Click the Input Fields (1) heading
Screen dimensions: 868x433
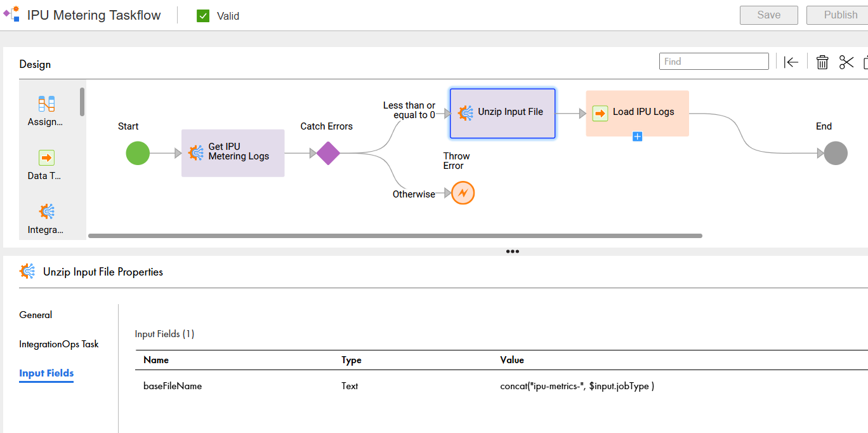click(164, 334)
